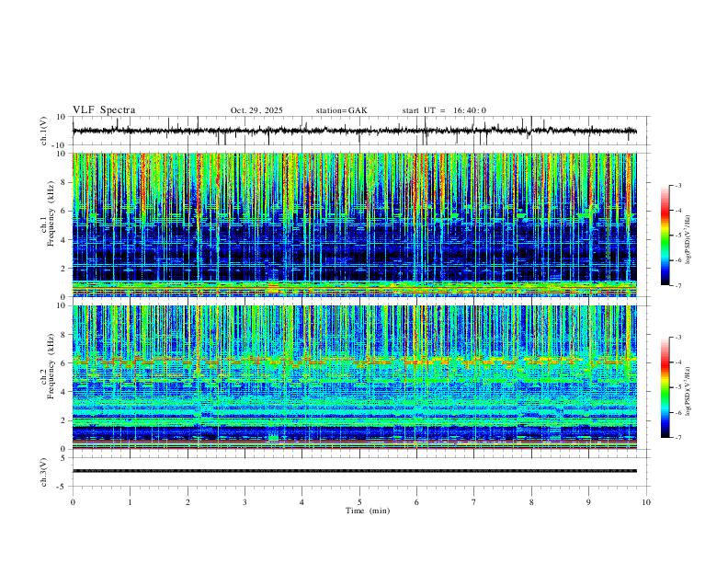Click the ch.1 colorbar "log(PSD)(V²/Hz)" label

[688, 240]
